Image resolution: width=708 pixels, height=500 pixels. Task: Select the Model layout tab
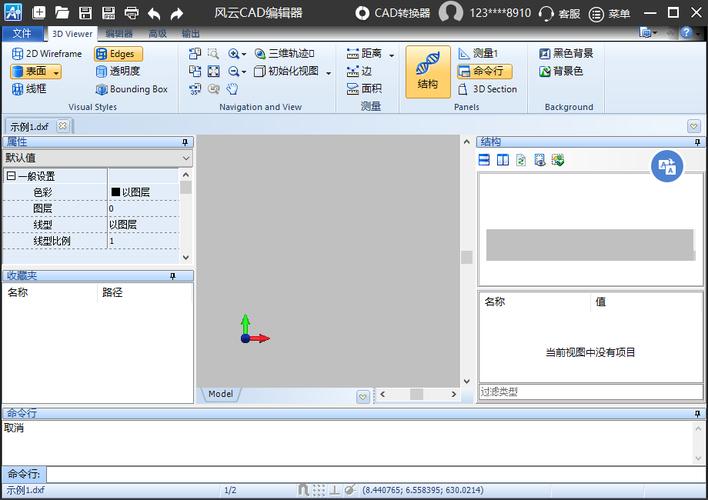pos(220,394)
